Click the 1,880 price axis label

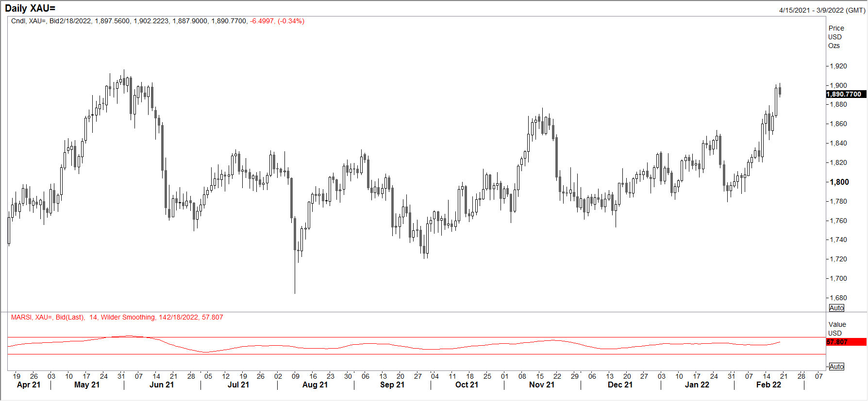(838, 104)
